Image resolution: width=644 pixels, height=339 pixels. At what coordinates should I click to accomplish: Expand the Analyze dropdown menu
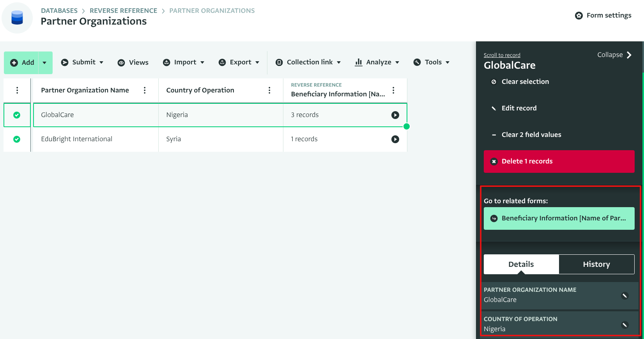(377, 62)
